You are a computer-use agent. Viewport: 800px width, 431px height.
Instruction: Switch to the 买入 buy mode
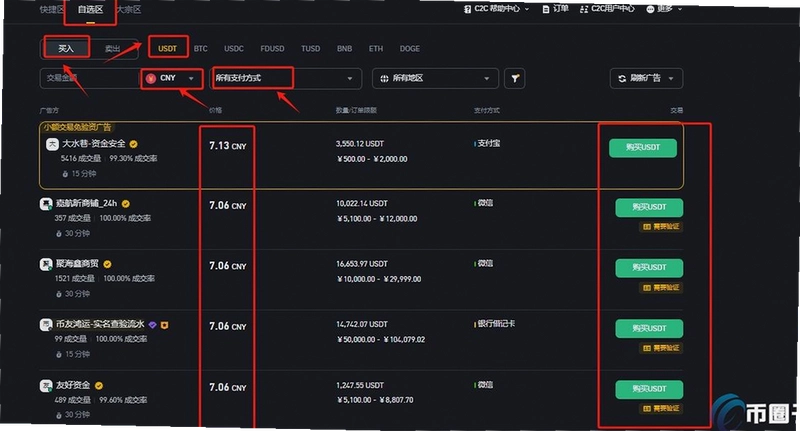(x=66, y=48)
